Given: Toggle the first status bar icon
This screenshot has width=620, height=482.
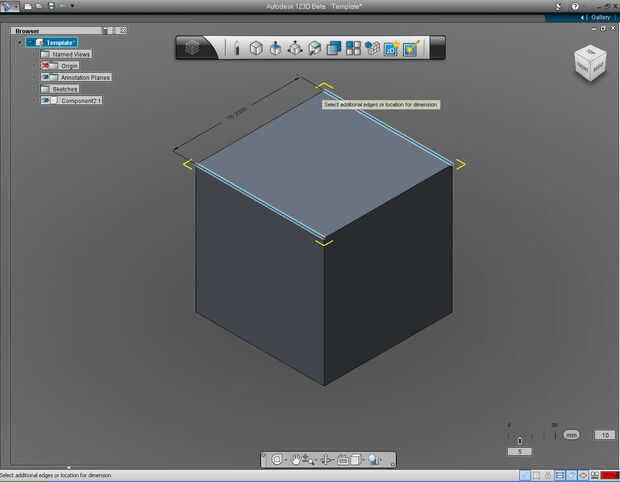Looking at the screenshot, I should (524, 475).
